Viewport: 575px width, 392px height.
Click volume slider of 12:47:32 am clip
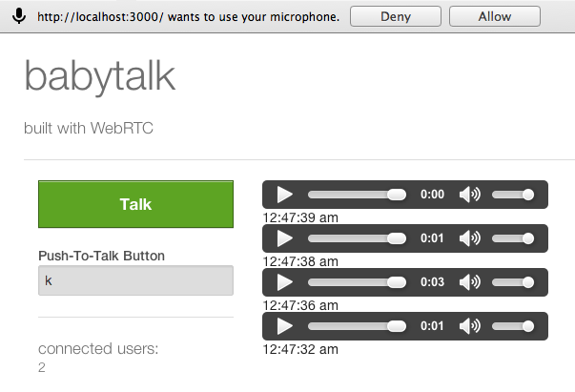513,326
